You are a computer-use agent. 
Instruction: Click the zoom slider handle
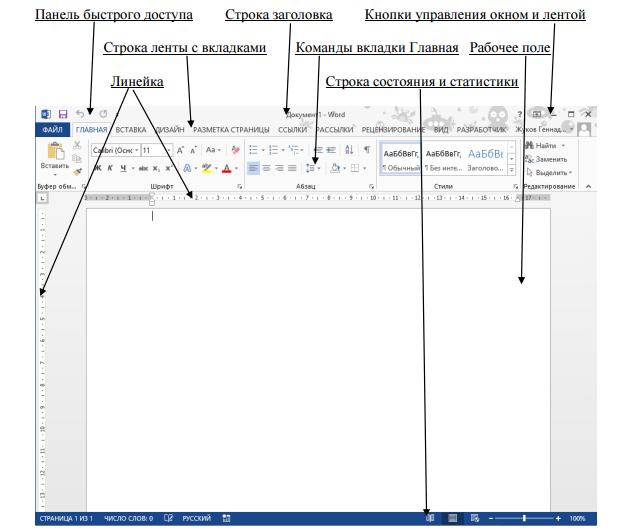(524, 518)
